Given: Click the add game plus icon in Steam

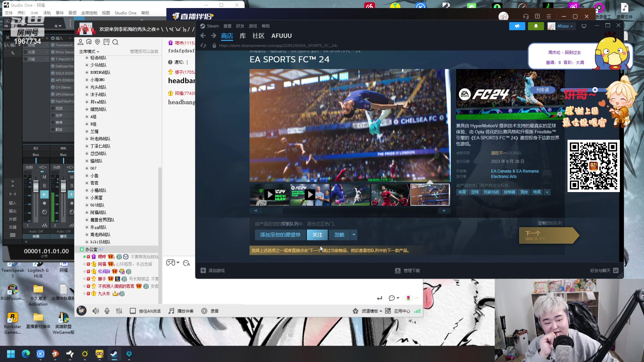Looking at the screenshot, I should (203, 270).
